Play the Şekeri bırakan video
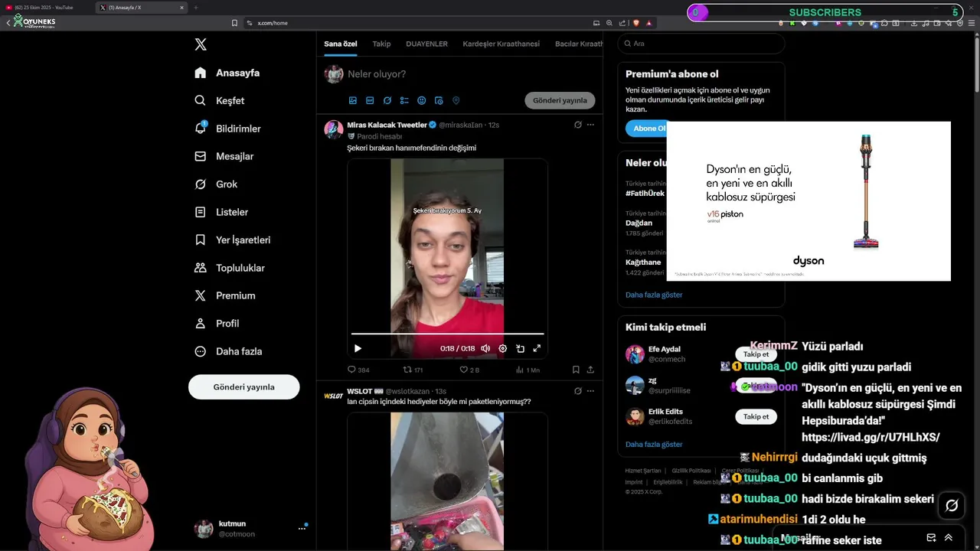Screen dimensions: 980x551 pyautogui.click(x=358, y=348)
